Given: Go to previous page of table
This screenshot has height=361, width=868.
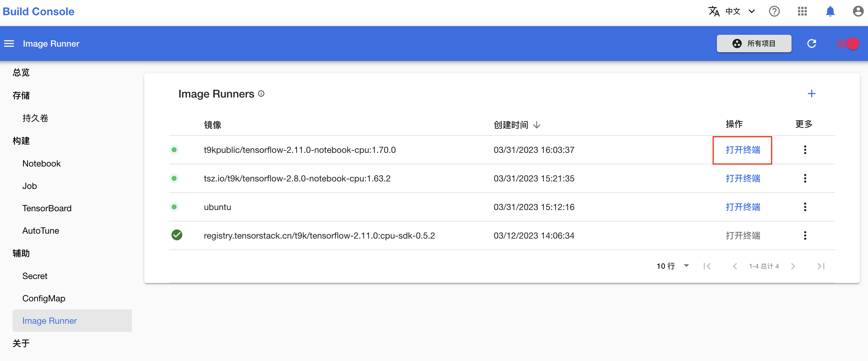Looking at the screenshot, I should pos(735,266).
